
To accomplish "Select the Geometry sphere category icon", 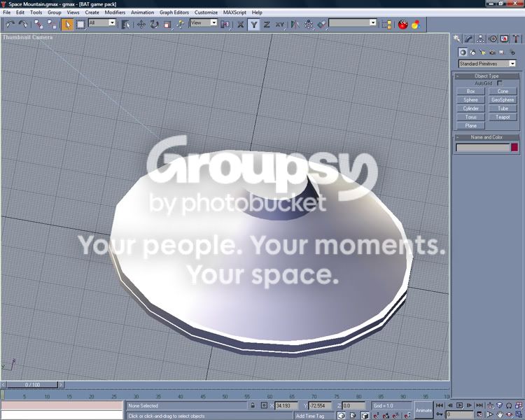I will (463, 52).
